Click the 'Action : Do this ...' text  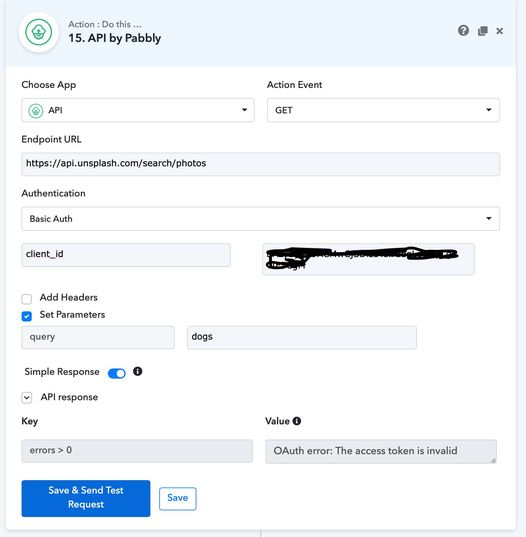(x=105, y=24)
